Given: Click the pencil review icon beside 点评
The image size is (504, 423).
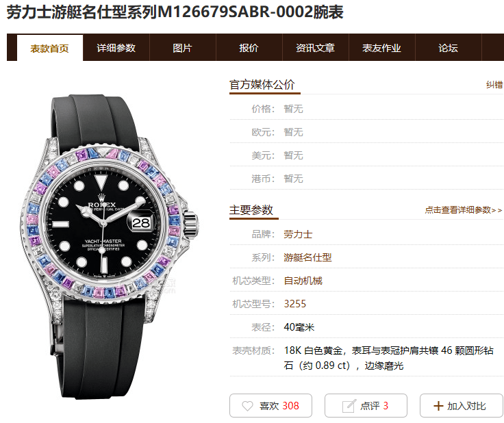Looking at the screenshot, I should (x=349, y=406).
